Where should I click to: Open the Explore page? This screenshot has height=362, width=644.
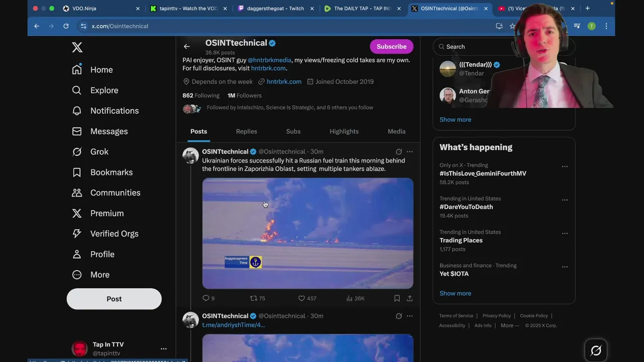click(95, 90)
